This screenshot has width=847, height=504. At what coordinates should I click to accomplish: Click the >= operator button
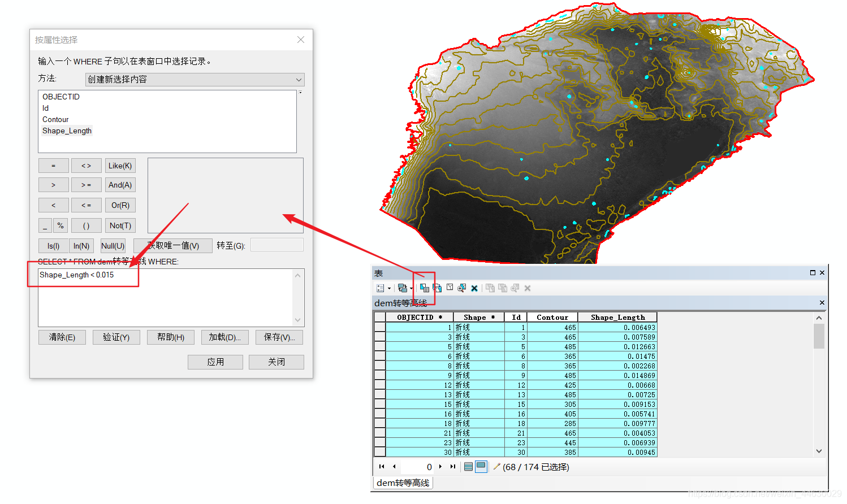click(x=87, y=185)
